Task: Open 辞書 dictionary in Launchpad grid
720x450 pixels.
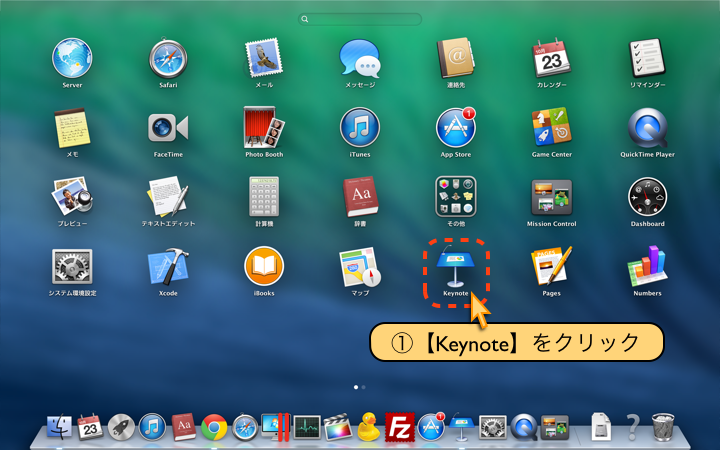Action: click(360, 197)
